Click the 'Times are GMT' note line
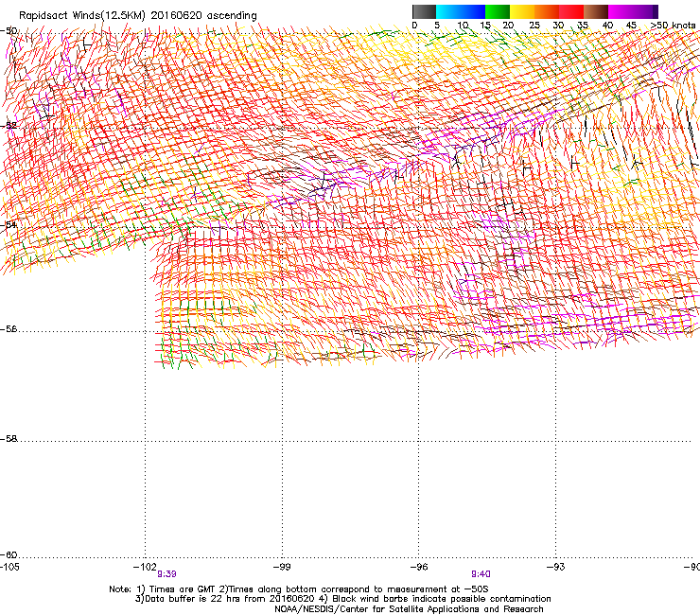The height and width of the screenshot is (615, 700). click(299, 589)
